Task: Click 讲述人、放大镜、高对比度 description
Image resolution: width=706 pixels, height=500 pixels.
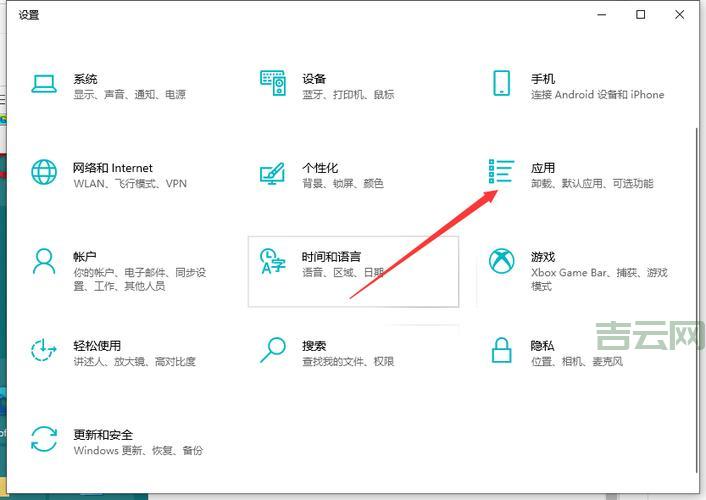Action: [134, 362]
